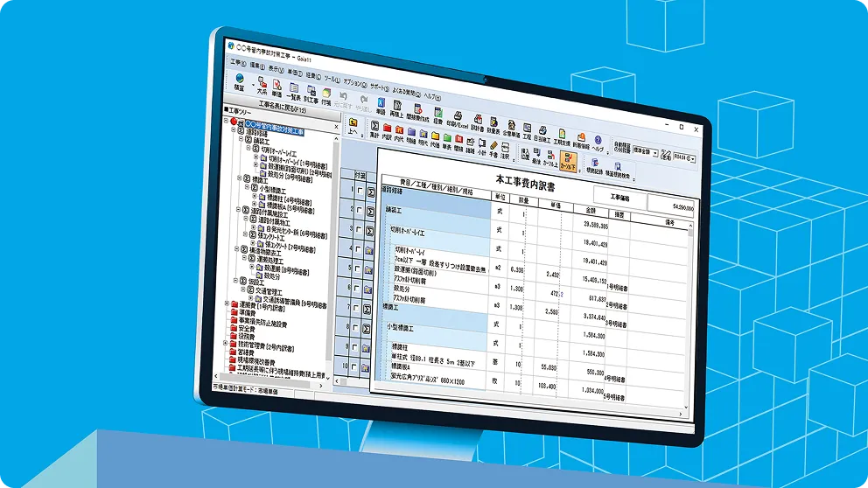This screenshot has height=488, width=868.
Task: Open the 工事(K) menu
Action: pos(238,63)
